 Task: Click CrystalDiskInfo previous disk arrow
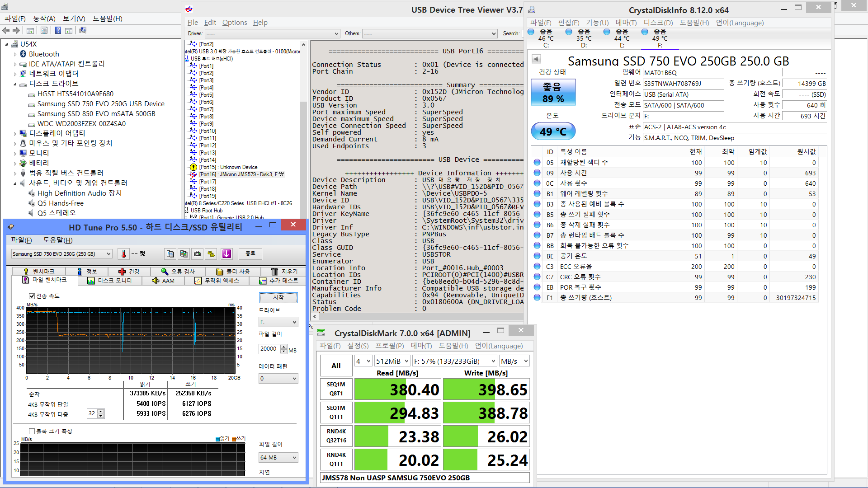point(536,59)
